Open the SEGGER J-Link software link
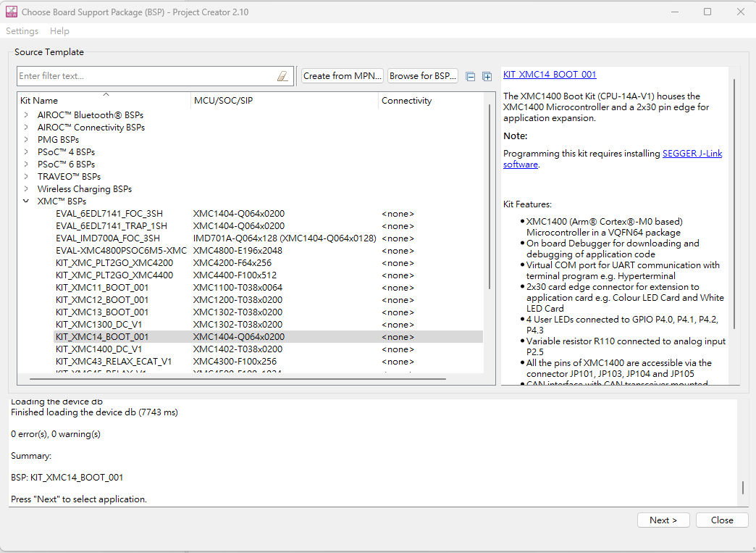This screenshot has height=553, width=756. click(x=692, y=154)
